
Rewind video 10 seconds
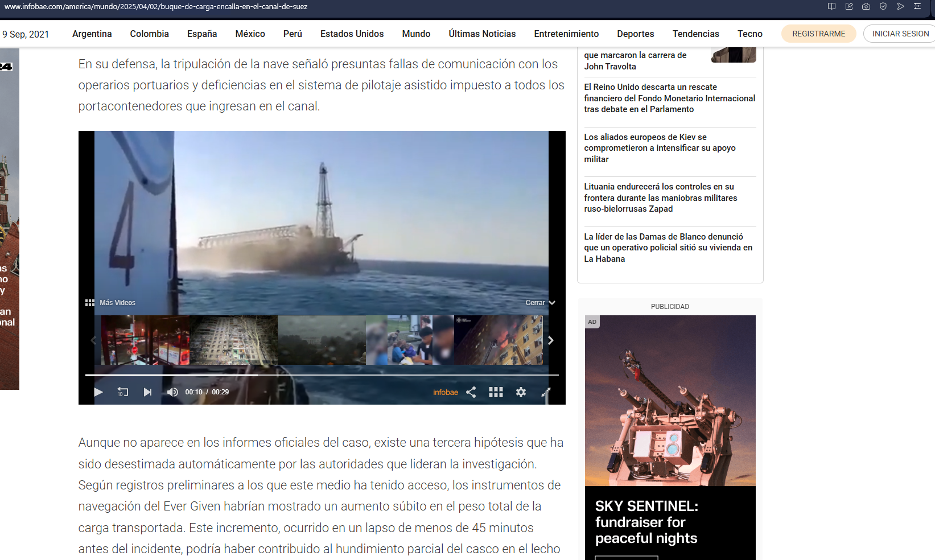pyautogui.click(x=122, y=392)
